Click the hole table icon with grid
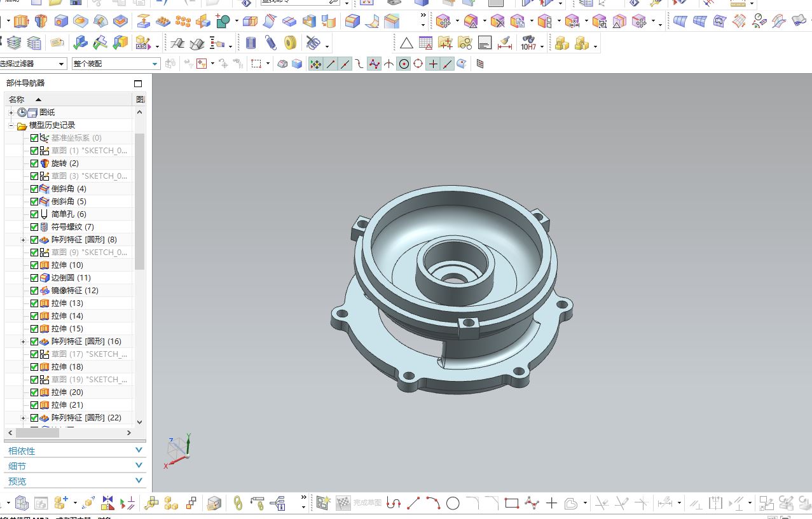Screen dimensions: 812x519 click(425, 43)
